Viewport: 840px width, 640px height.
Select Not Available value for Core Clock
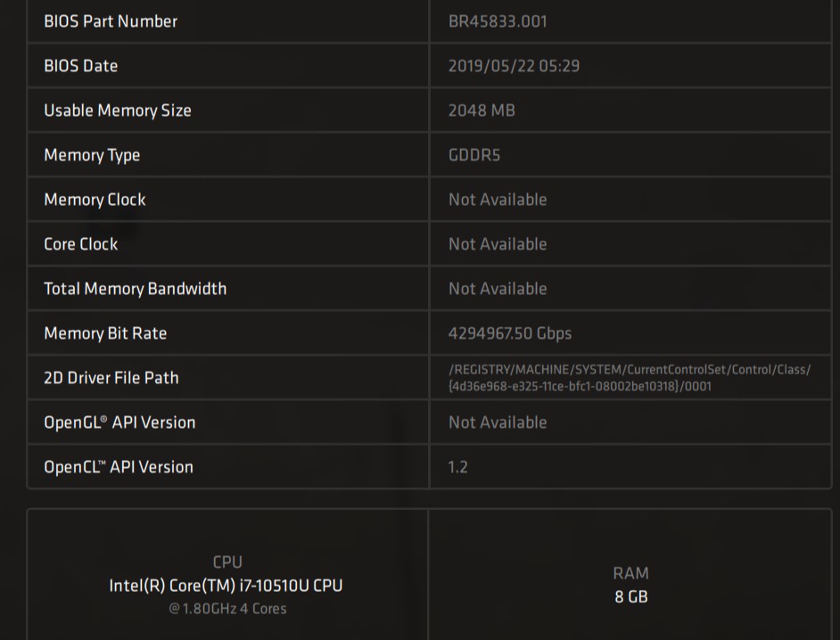pyautogui.click(x=498, y=244)
